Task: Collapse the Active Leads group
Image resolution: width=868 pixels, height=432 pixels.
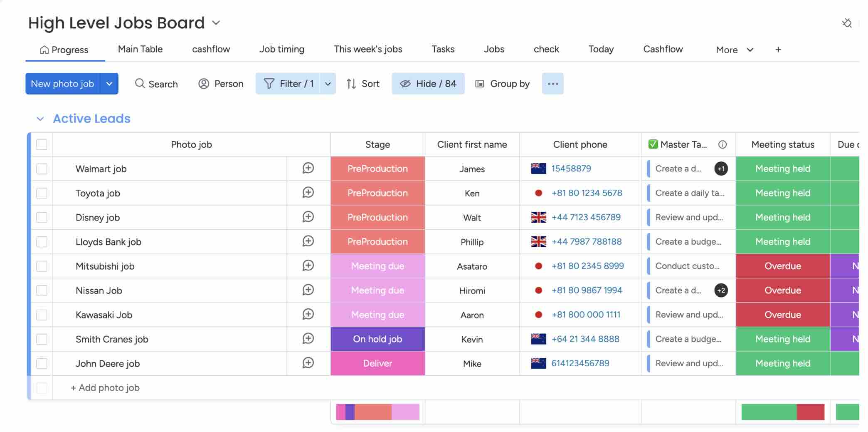Action: point(40,119)
